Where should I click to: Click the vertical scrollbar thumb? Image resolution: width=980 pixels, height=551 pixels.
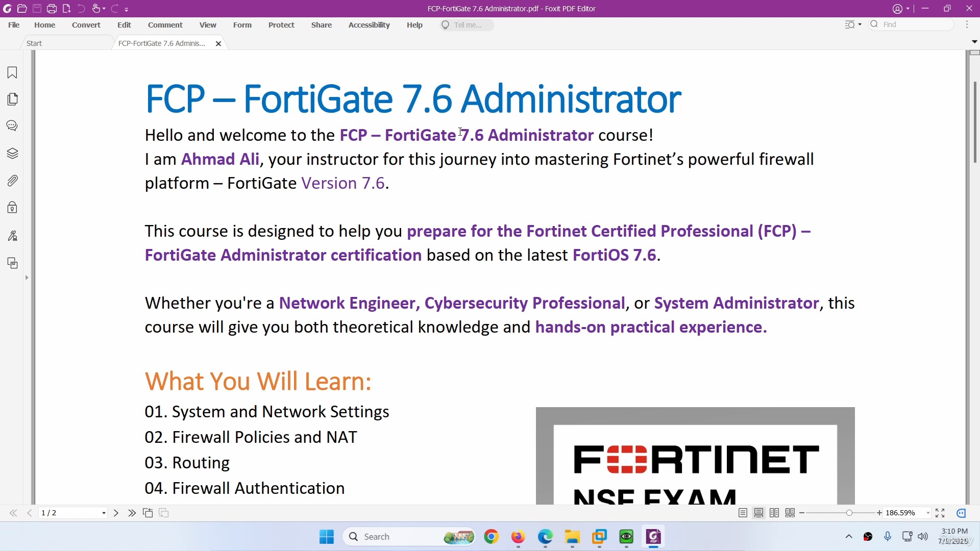[x=975, y=122]
